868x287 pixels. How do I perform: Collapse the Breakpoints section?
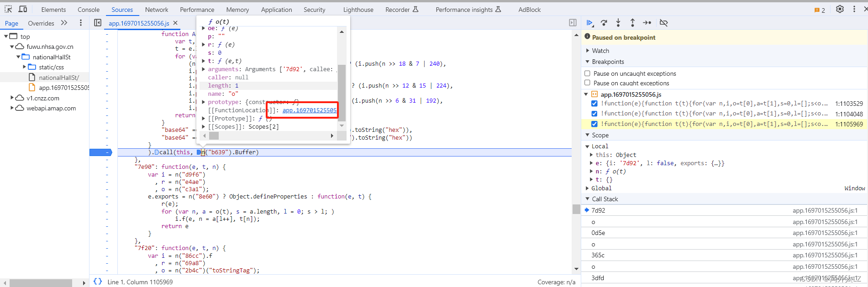[588, 62]
